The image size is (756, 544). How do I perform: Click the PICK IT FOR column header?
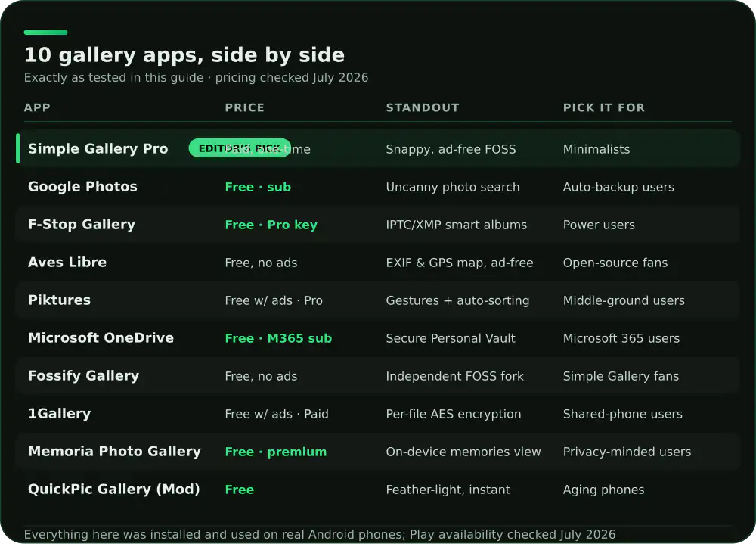tap(603, 107)
